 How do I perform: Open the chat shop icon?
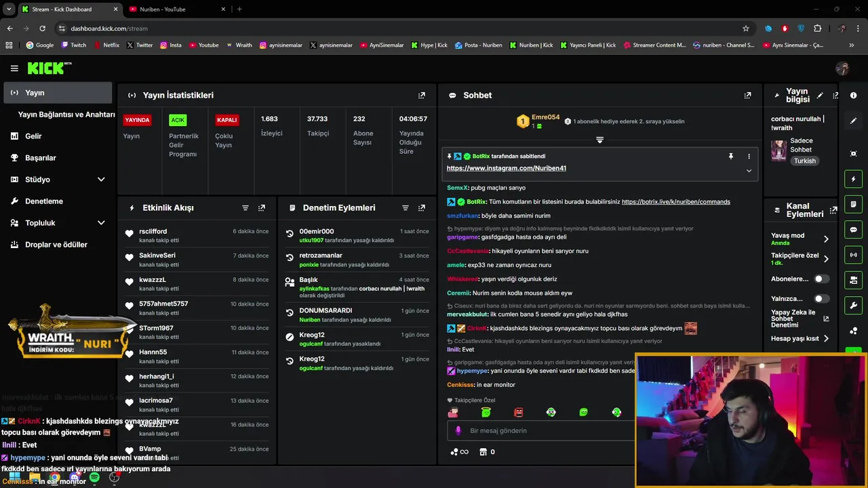coord(483,452)
